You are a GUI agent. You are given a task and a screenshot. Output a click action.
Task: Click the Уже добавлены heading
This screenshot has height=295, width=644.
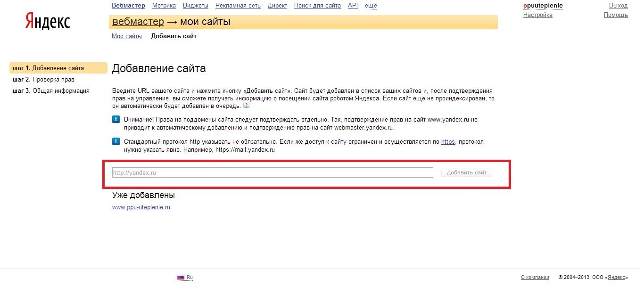pyautogui.click(x=143, y=195)
